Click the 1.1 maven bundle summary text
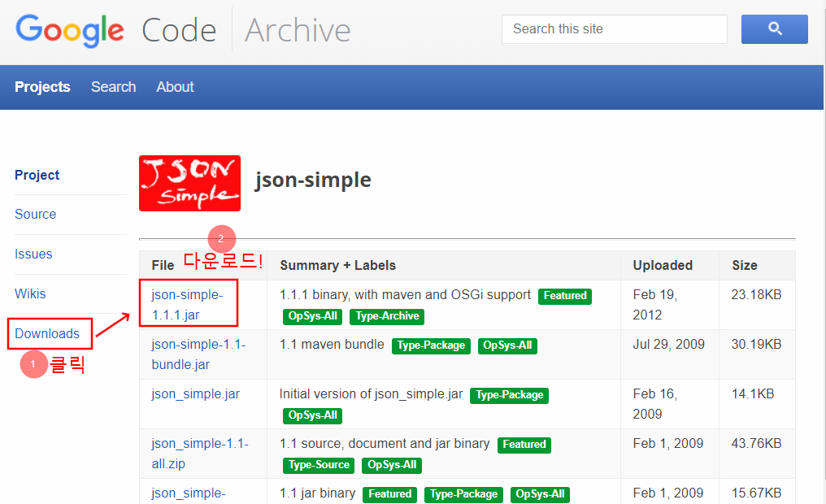 pos(332,345)
